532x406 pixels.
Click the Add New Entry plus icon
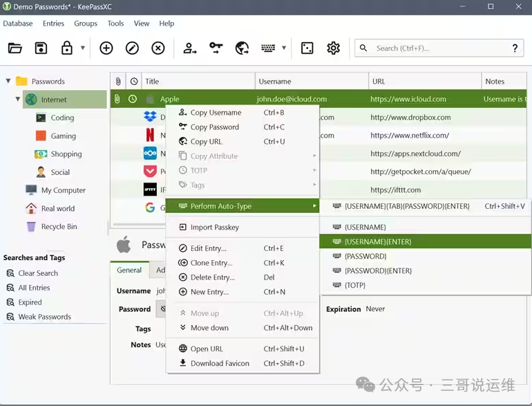pyautogui.click(x=106, y=48)
